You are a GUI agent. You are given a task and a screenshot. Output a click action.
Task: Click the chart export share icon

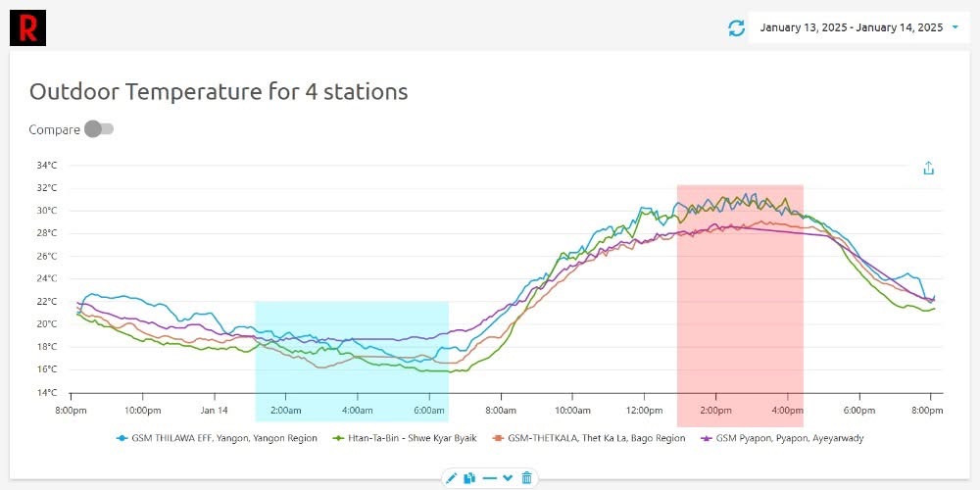[929, 169]
